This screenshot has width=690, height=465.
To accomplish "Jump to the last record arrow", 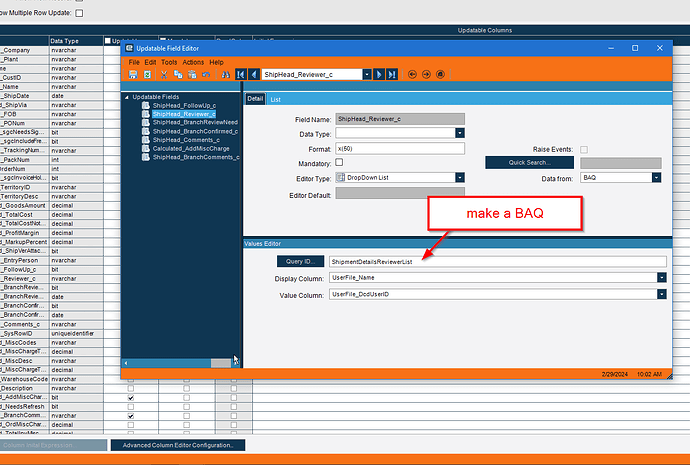I will pos(391,74).
